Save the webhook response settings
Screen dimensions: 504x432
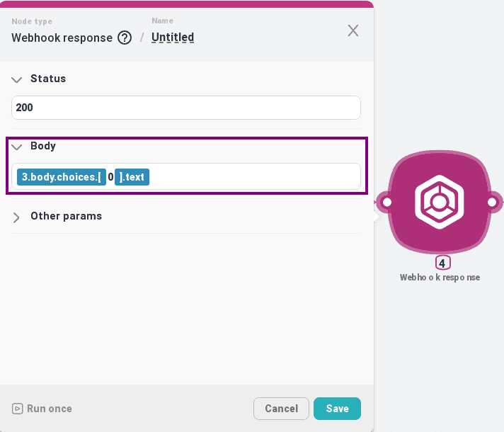click(337, 409)
